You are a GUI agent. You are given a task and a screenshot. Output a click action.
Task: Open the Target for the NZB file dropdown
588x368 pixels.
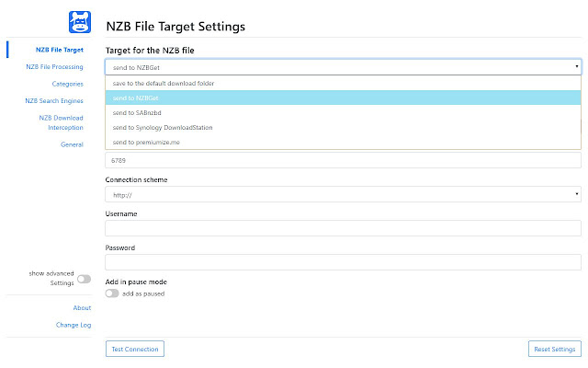343,66
